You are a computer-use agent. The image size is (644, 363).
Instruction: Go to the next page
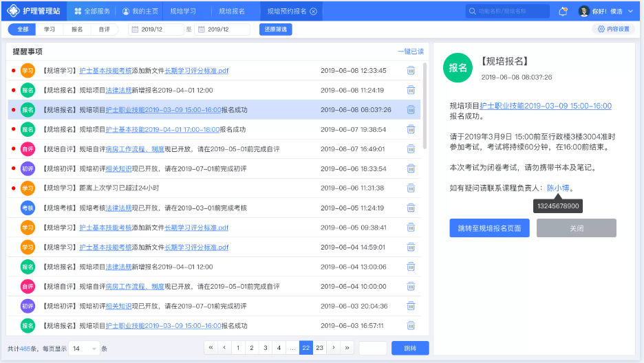pyautogui.click(x=334, y=348)
